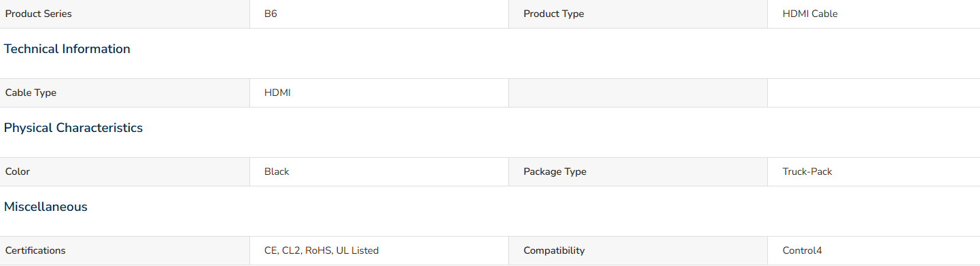Select the HDMI cable type value
The width and height of the screenshot is (980, 266).
pos(277,93)
